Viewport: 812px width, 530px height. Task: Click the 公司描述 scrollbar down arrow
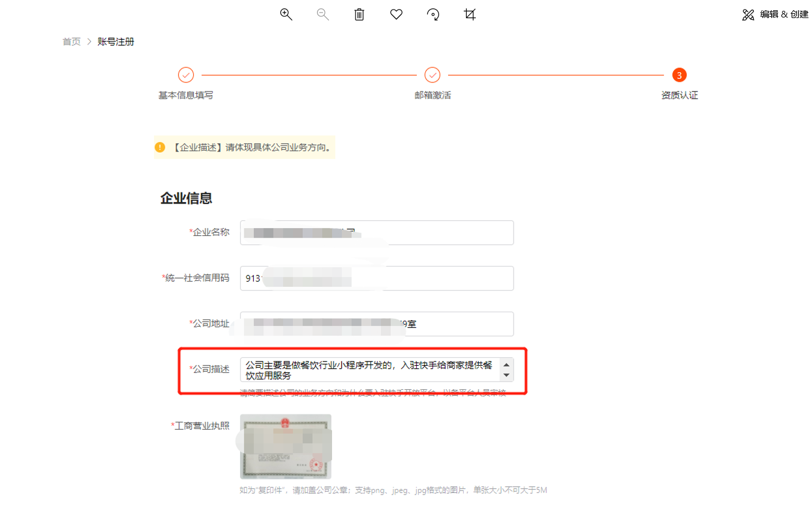coord(506,376)
